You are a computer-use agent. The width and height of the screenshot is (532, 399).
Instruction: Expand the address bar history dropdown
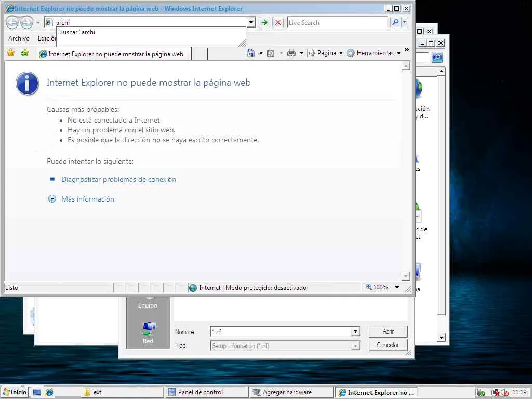coord(251,23)
